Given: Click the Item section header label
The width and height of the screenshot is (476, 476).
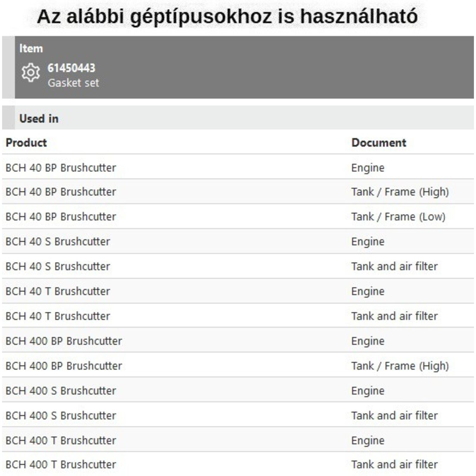Looking at the screenshot, I should click(x=31, y=48).
